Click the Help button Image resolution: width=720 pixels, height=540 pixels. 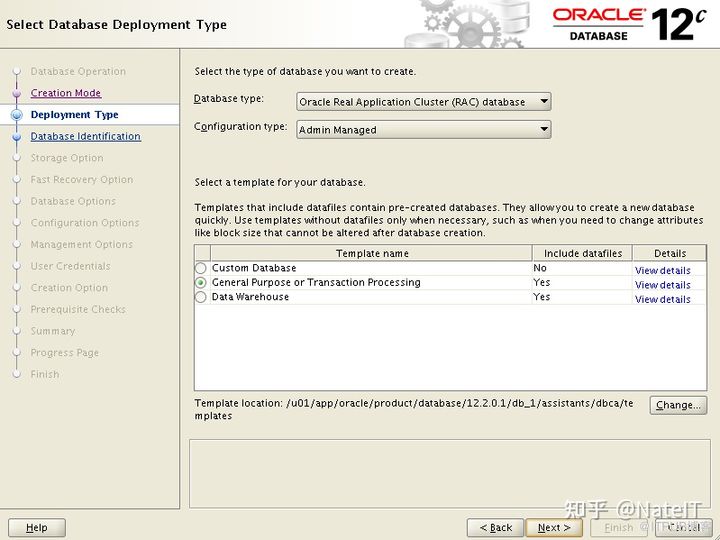pos(37,528)
